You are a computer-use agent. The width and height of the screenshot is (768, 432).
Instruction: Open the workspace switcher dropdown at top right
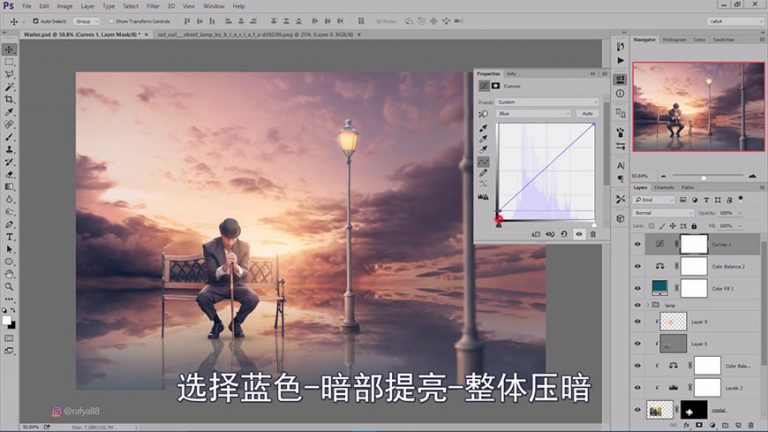tap(735, 21)
